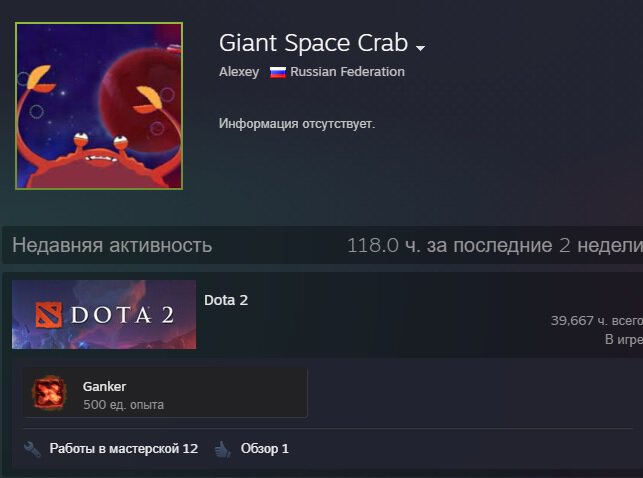The width and height of the screenshot is (643, 478).
Task: Open Работы в мастерской 12 link
Action: [x=123, y=448]
